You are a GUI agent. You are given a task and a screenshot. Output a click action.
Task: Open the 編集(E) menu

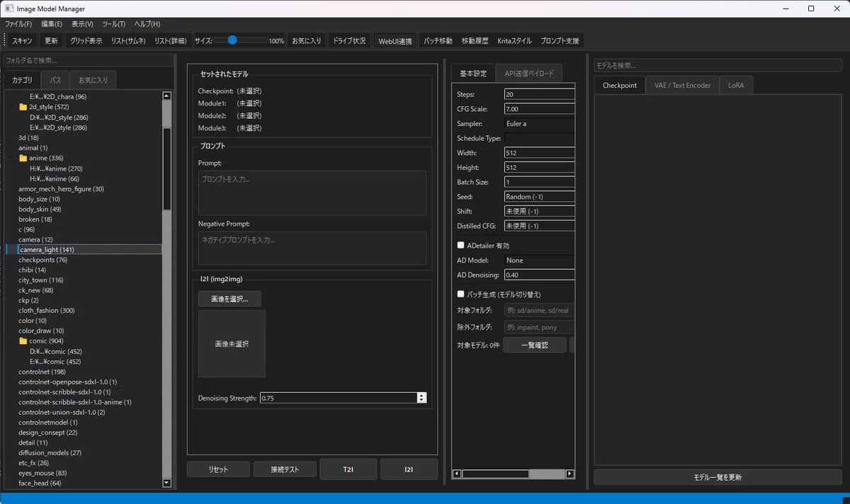click(52, 24)
